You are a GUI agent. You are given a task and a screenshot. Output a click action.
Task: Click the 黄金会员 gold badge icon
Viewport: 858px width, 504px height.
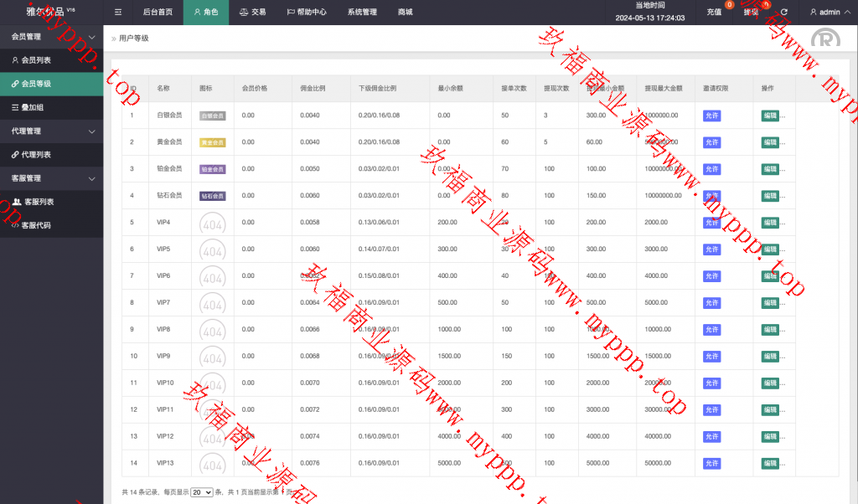pyautogui.click(x=212, y=142)
